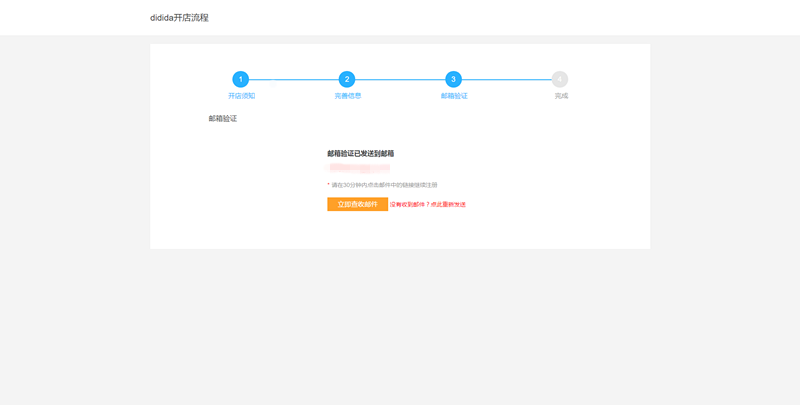800x405 pixels.
Task: Click progress line between steps 1 and 2
Action: pos(293,79)
